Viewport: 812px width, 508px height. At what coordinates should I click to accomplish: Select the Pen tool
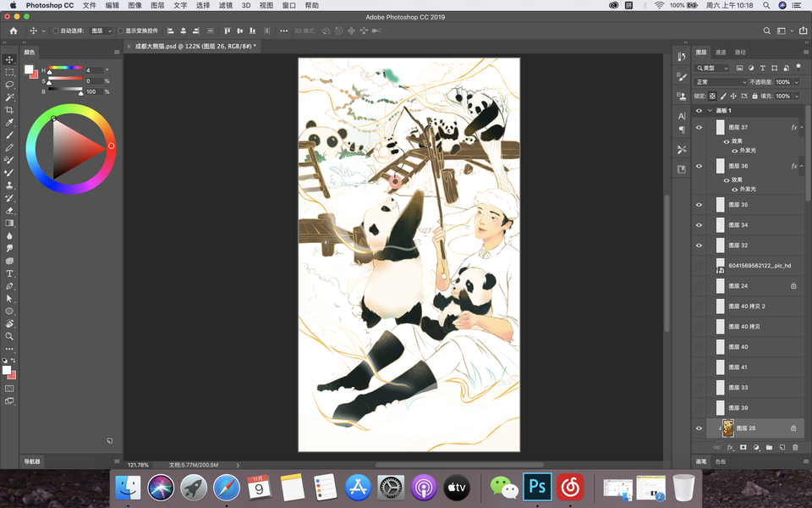click(9, 286)
